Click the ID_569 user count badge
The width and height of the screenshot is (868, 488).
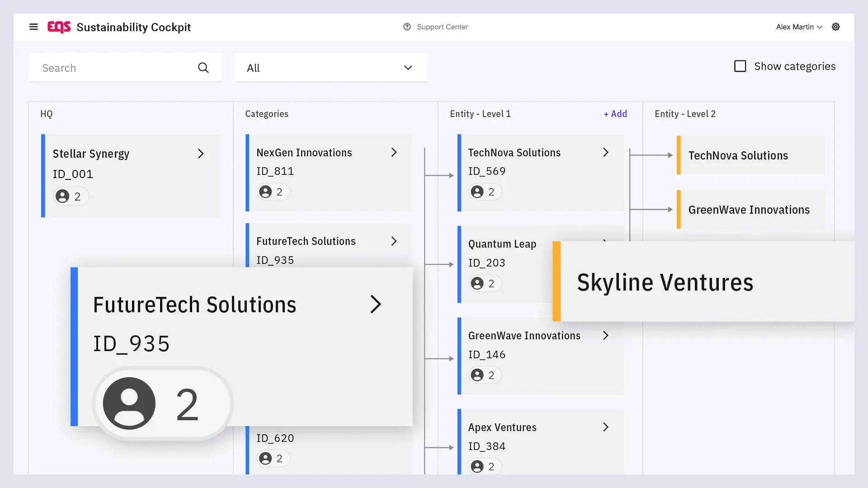[486, 192]
